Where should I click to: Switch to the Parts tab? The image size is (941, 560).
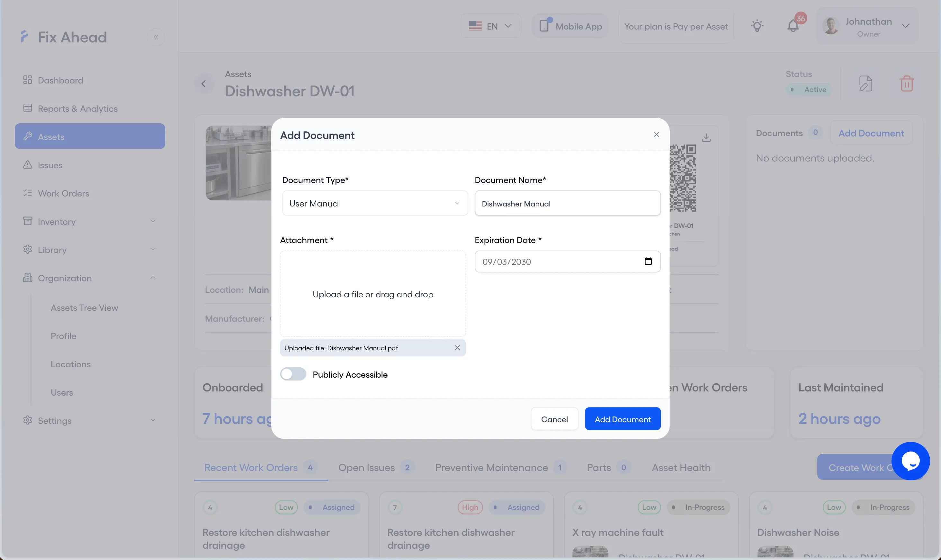608,468
